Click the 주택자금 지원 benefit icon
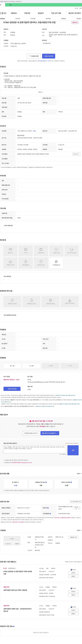The image size is (82, 644). tap(11, 263)
